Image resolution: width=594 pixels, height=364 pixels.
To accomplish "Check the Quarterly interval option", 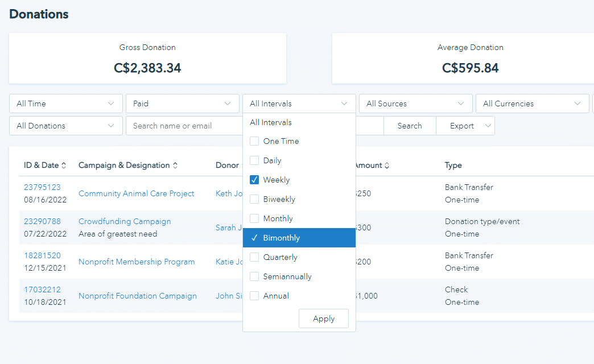I will coord(254,257).
